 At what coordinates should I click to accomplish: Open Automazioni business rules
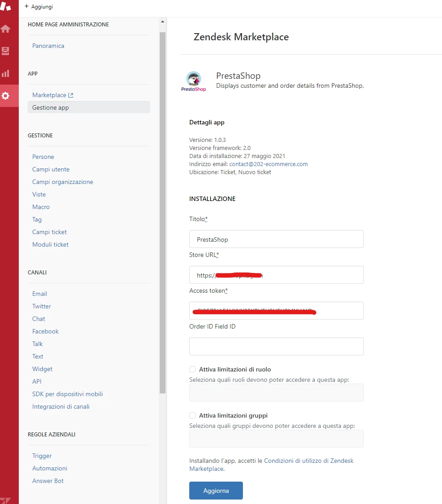tap(50, 468)
